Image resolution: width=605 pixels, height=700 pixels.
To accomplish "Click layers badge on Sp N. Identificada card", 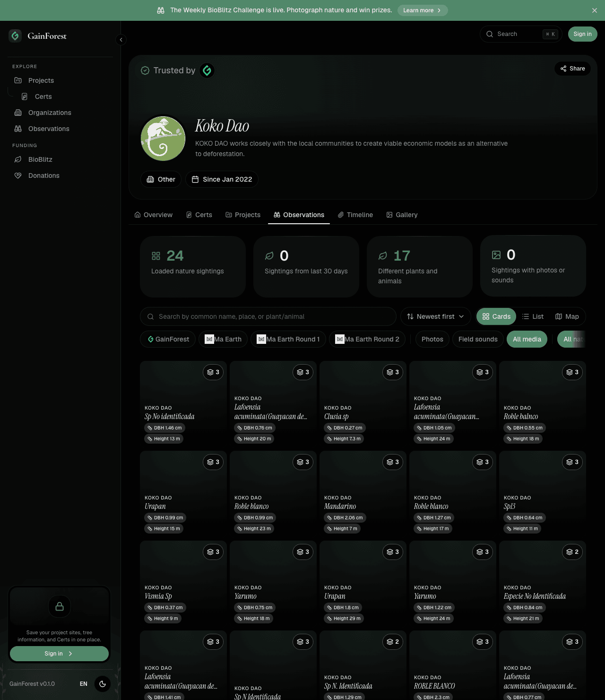I will (x=393, y=642).
